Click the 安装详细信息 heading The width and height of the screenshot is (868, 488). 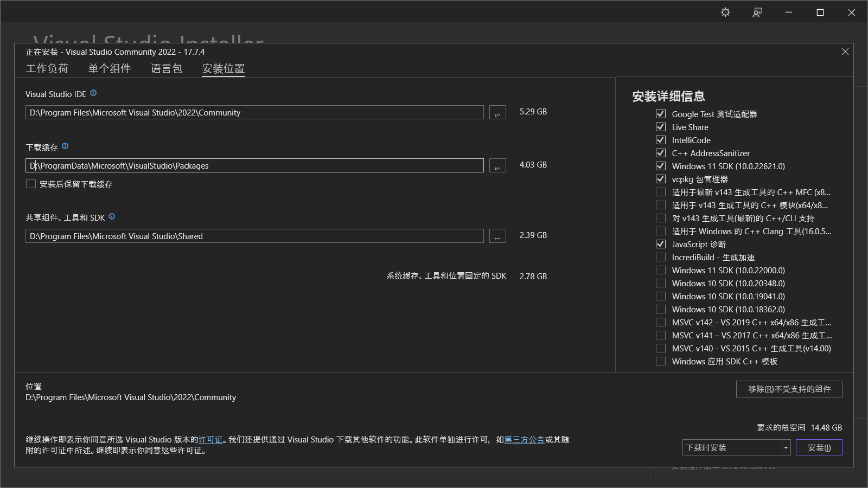(668, 97)
